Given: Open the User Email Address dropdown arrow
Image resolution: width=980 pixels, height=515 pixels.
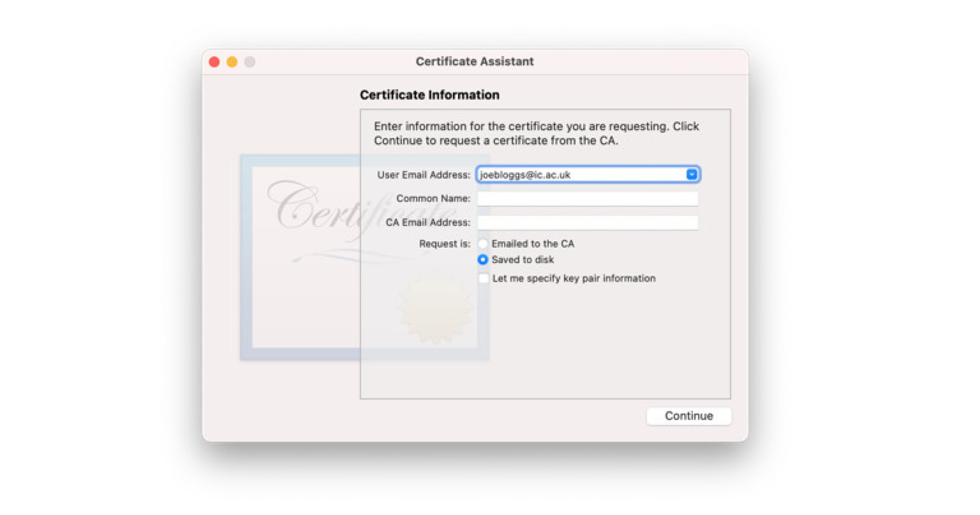Looking at the screenshot, I should (691, 174).
